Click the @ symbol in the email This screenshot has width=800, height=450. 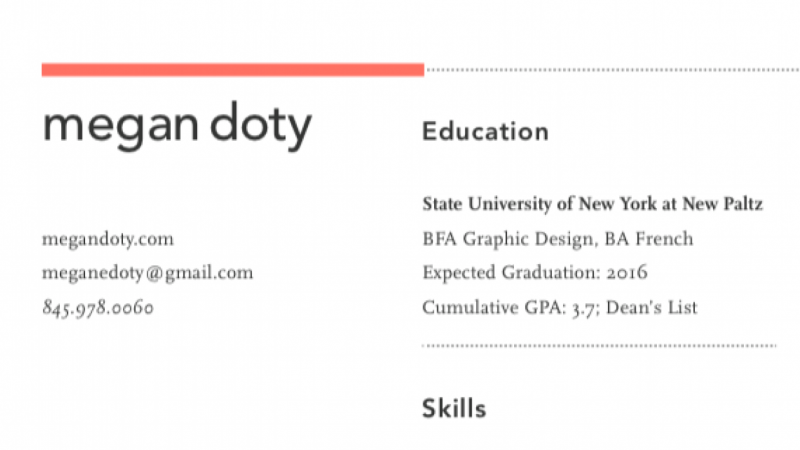pos(154,273)
